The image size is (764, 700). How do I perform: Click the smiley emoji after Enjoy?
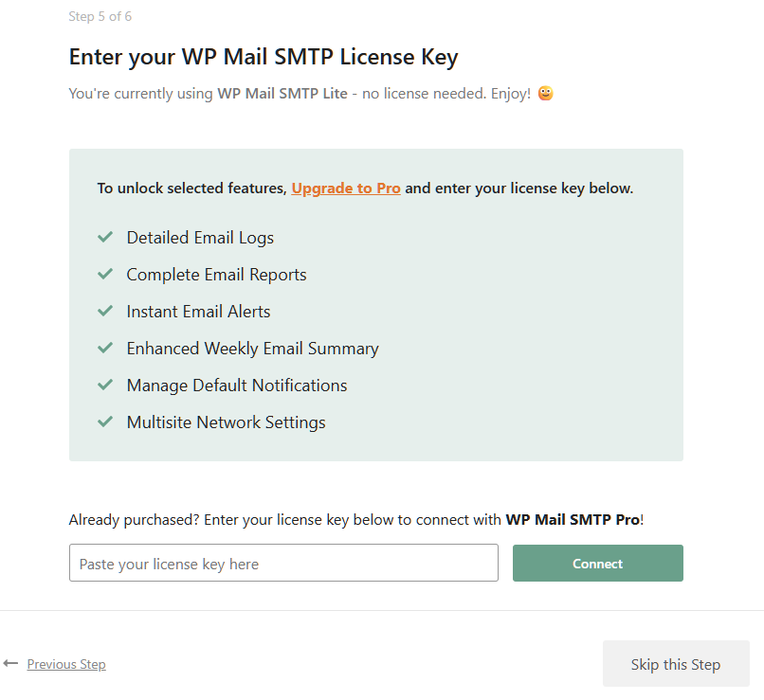tap(545, 94)
